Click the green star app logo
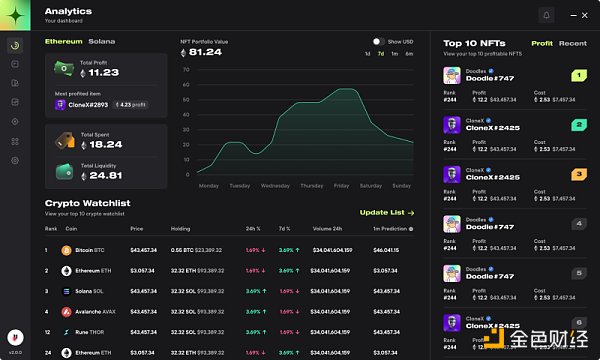Image resolution: width=600 pixels, height=360 pixels. (x=15, y=15)
